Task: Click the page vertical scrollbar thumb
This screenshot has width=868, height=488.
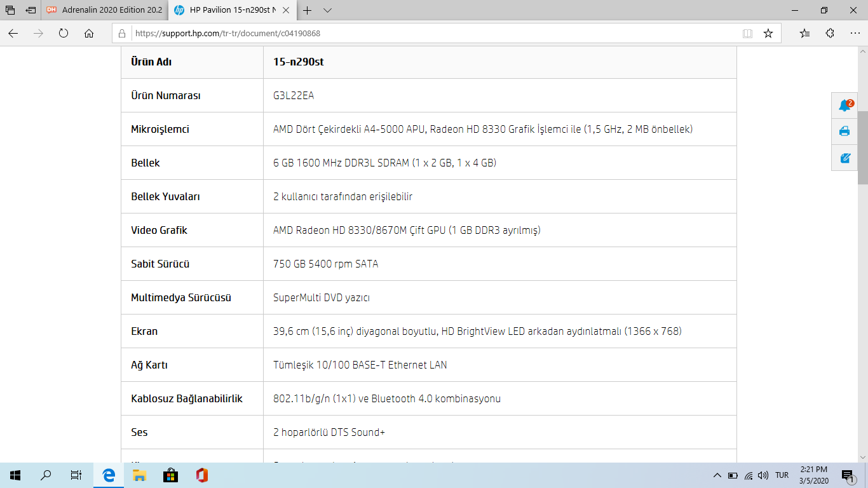Action: (x=863, y=147)
